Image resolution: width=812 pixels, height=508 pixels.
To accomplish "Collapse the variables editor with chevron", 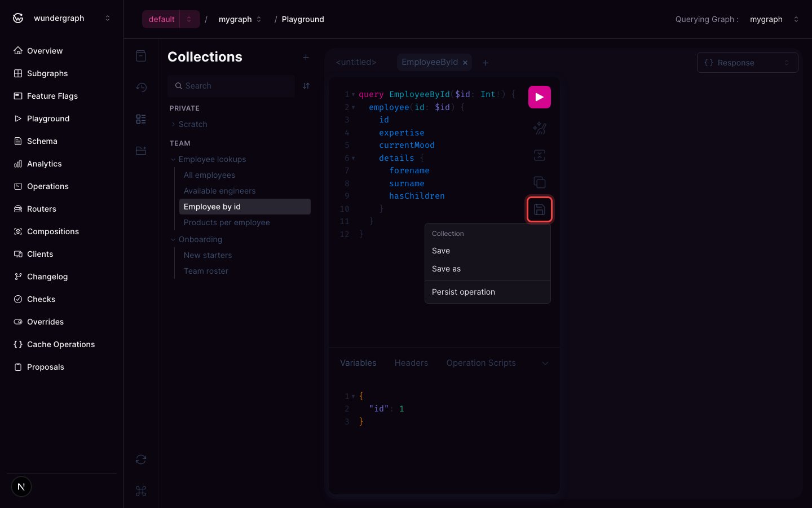I will tap(545, 363).
